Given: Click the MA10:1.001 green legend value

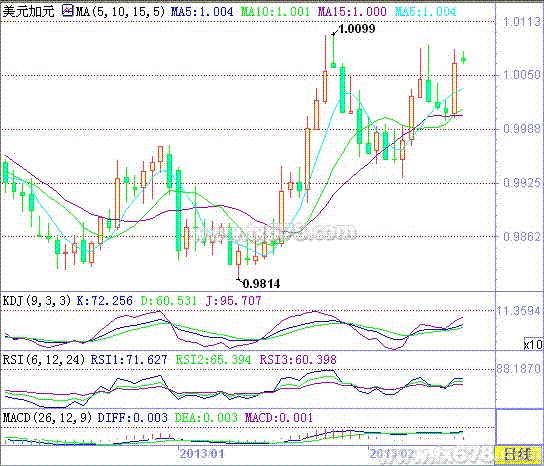Looking at the screenshot, I should (275, 11).
